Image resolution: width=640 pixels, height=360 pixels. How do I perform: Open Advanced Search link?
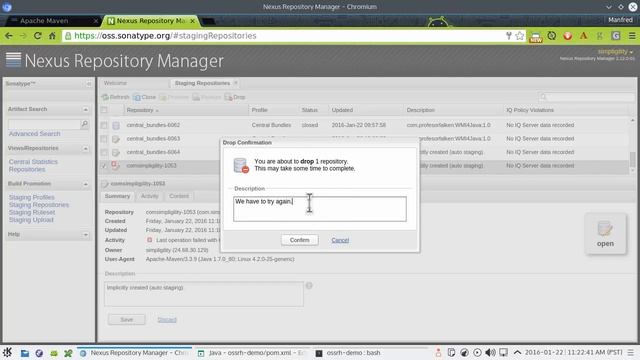[x=34, y=134]
